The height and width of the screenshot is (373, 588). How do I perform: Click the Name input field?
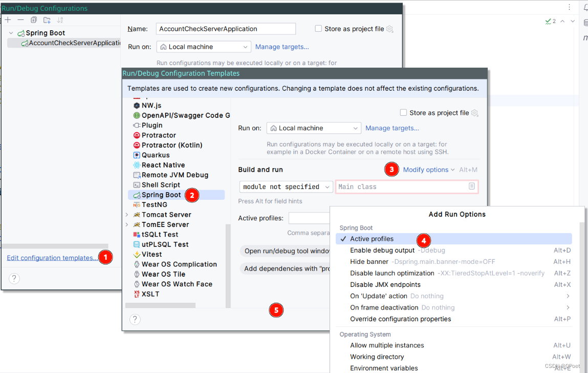coord(226,29)
